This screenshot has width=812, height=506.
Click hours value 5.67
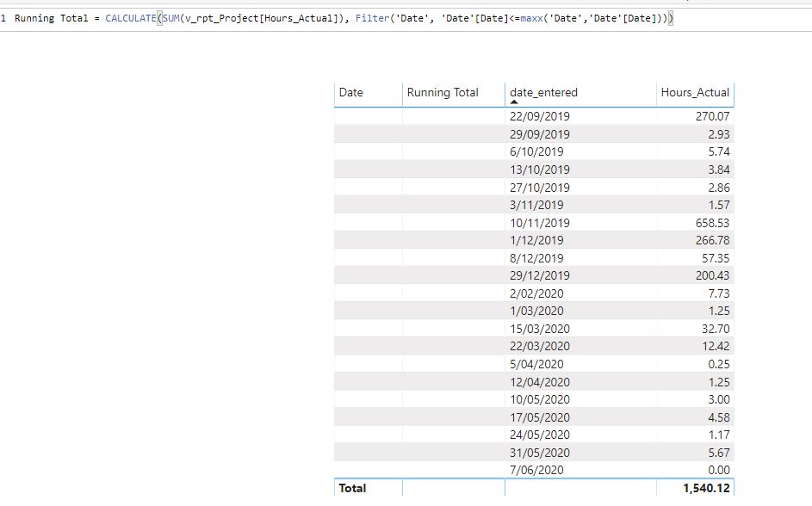point(719,453)
